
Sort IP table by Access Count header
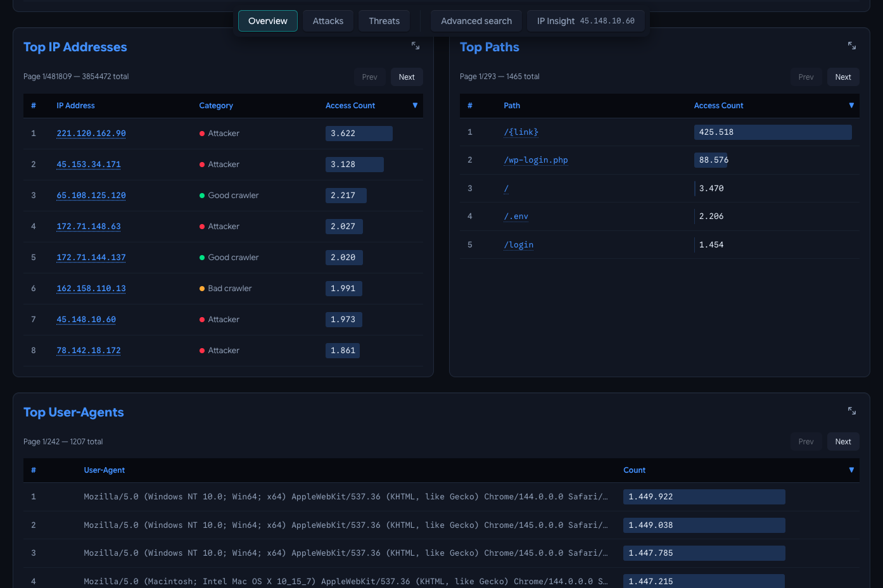point(350,106)
